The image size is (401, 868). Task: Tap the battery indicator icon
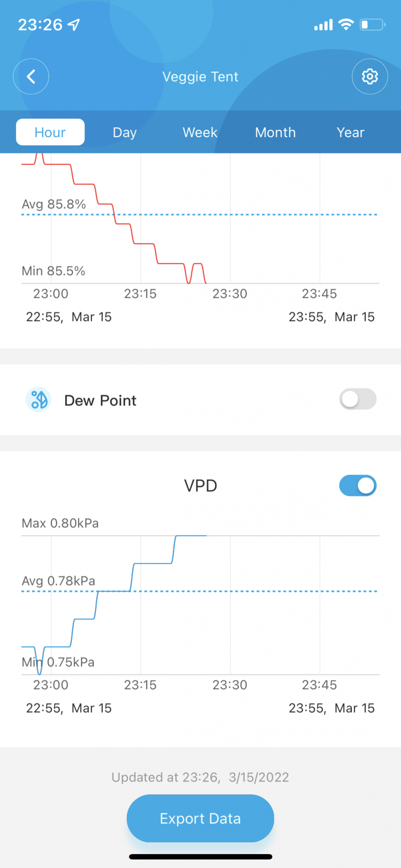tap(373, 25)
